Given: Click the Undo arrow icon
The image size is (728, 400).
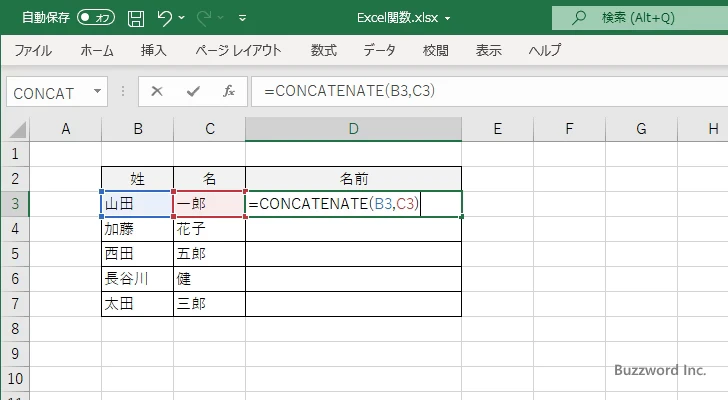Looking at the screenshot, I should pos(164,18).
